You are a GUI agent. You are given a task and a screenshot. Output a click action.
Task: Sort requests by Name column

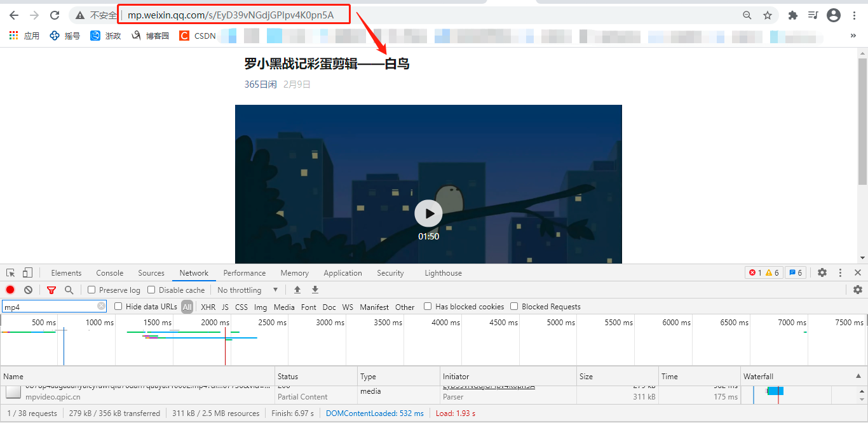point(137,376)
